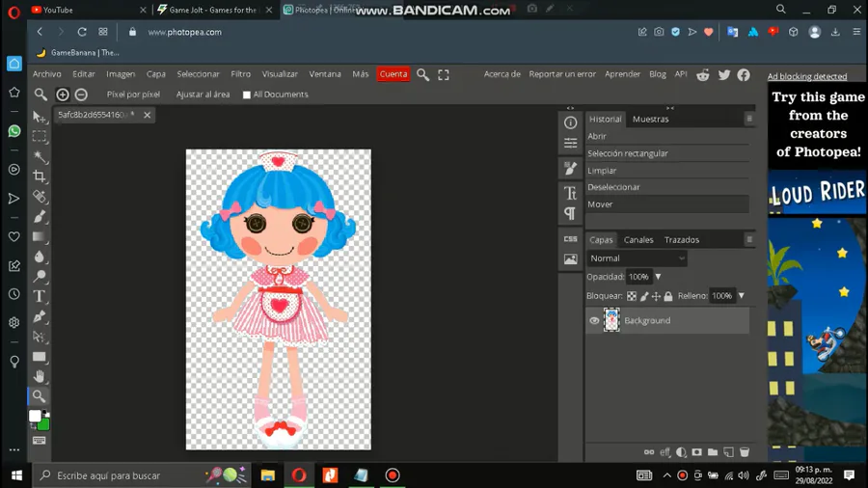868x488 pixels.
Task: Click the green background color swatch
Action: point(44,425)
